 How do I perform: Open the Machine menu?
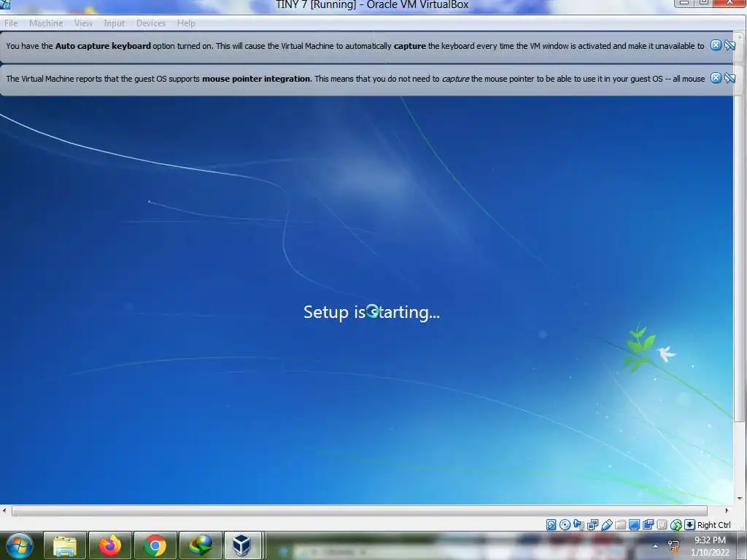tap(46, 23)
